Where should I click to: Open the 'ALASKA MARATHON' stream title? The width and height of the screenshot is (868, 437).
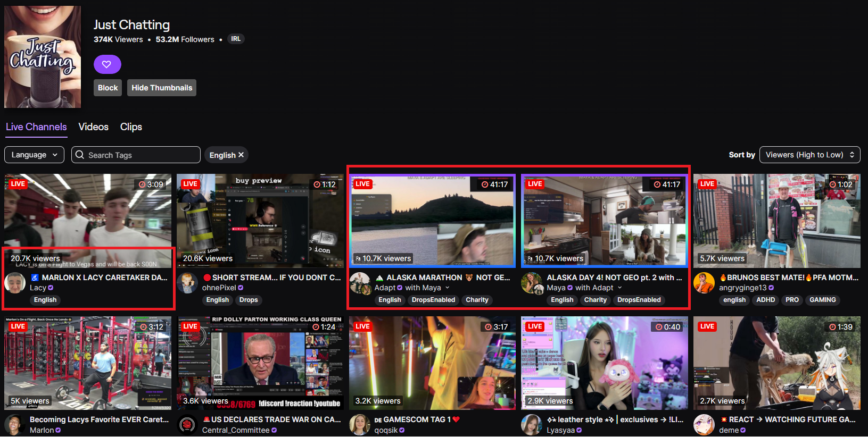tap(443, 278)
